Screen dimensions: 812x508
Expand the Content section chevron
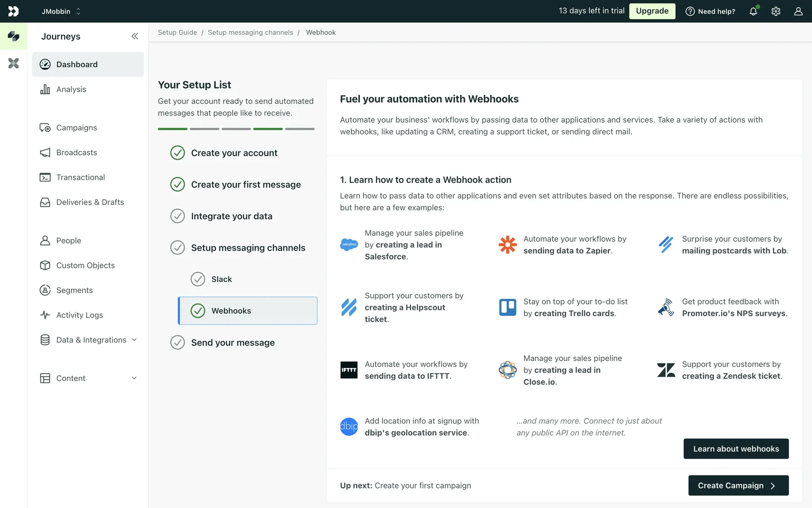(x=134, y=378)
